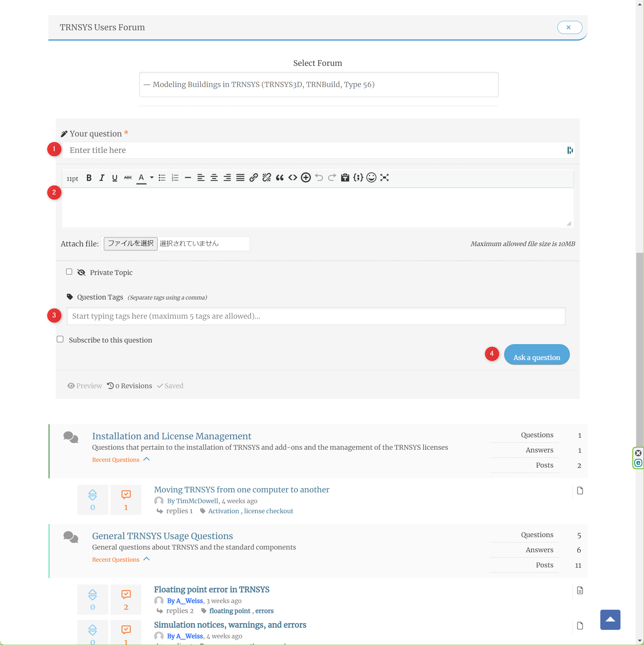
Task: Click the circled e icon on right-edge widget
Action: 638,463
